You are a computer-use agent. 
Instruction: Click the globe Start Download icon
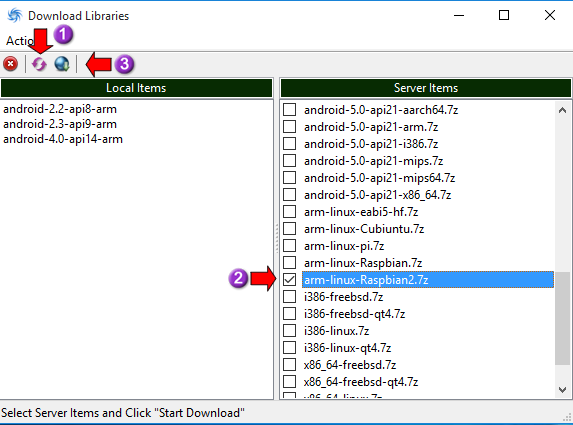tap(62, 64)
